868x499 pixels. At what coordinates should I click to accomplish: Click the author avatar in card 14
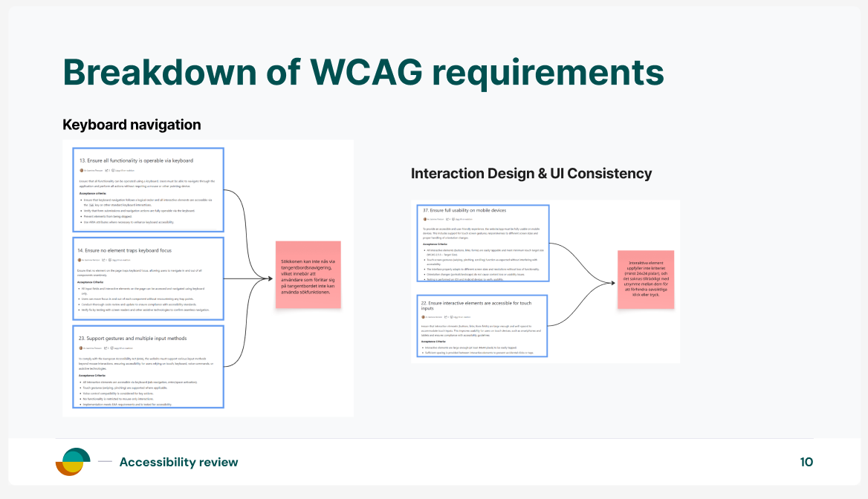click(81, 260)
